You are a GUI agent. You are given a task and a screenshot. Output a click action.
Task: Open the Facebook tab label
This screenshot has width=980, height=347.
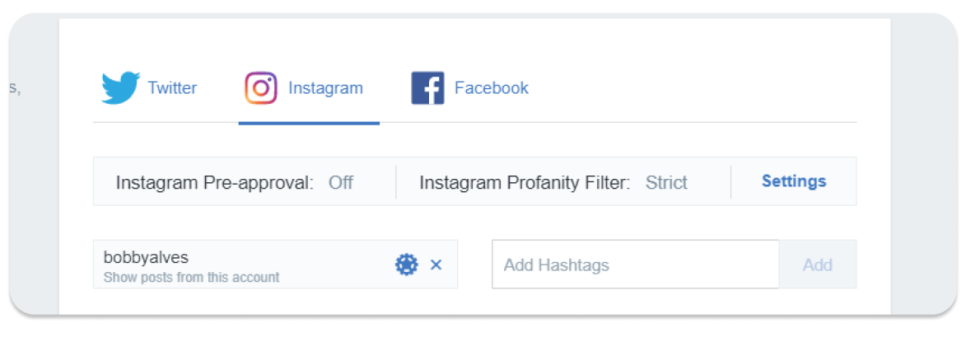click(x=492, y=87)
